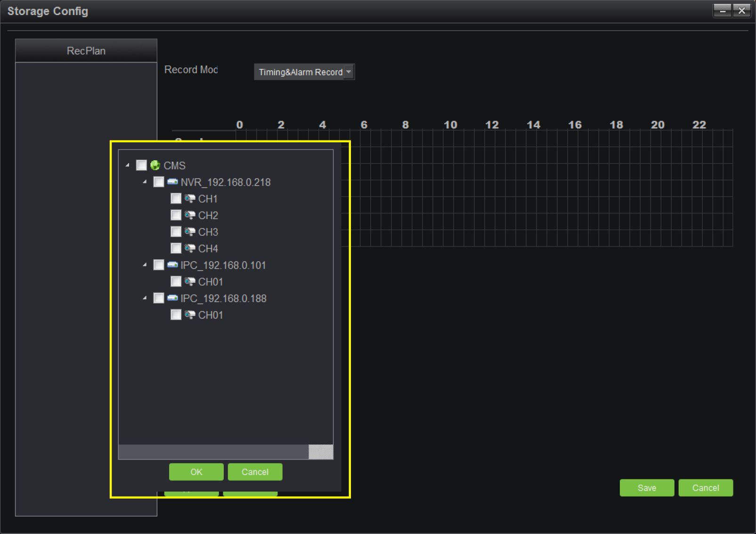Click the IPC_192.168.0.188 device icon
This screenshot has height=534, width=756.
click(x=172, y=298)
